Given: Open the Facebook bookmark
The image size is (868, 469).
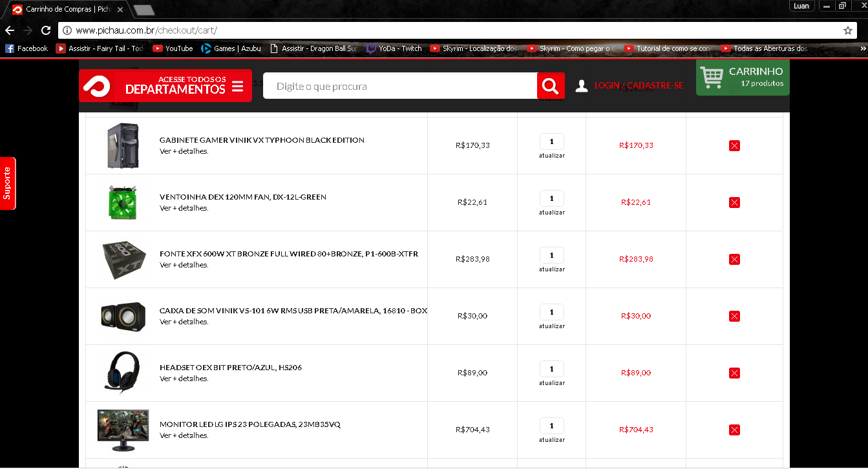Looking at the screenshot, I should coord(26,48).
